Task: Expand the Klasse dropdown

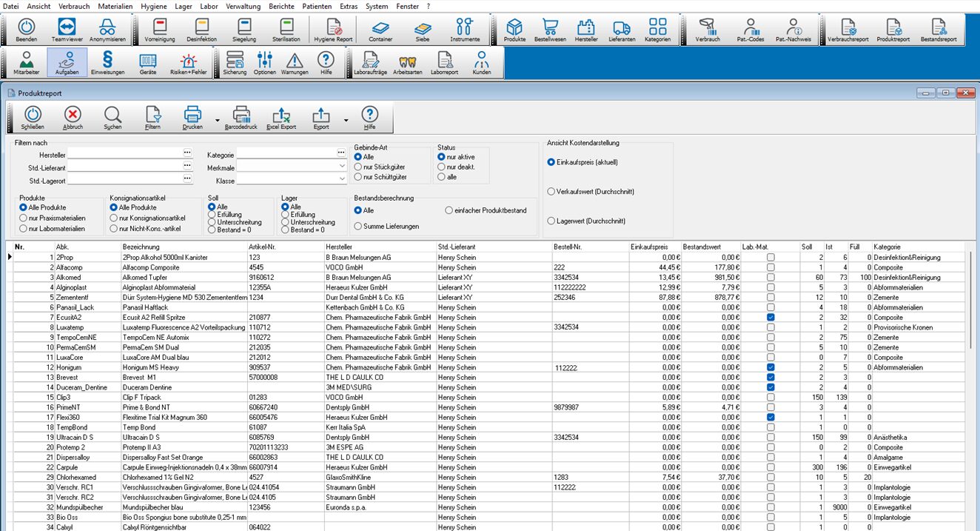Action: pos(341,180)
